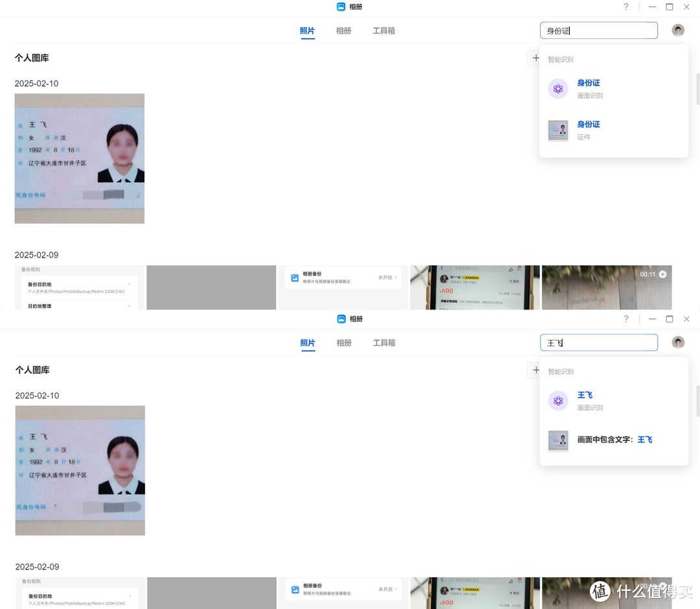Click the user avatar beside the 王飞 search box
The image size is (700, 609).
[x=678, y=342]
